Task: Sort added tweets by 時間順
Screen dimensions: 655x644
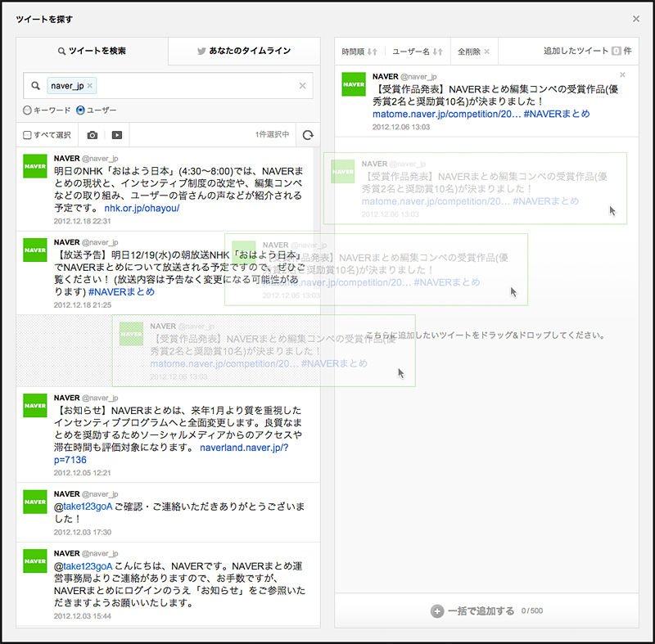Action: tap(359, 52)
